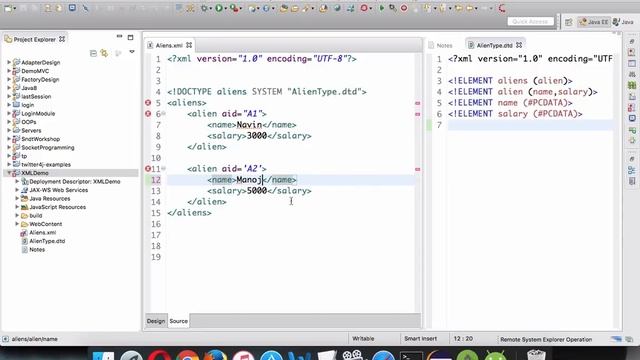Click error marker on line 5
The height and width of the screenshot is (360, 640).
pos(148,102)
